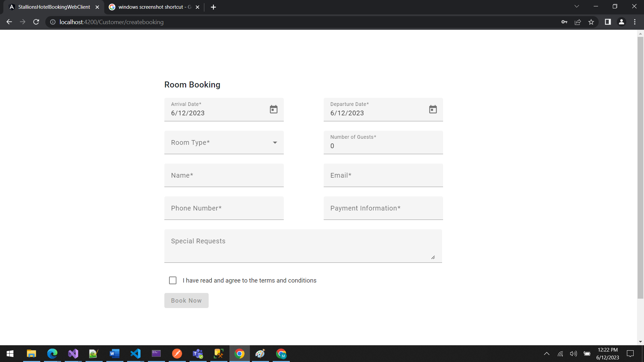Close the StallionsHotelBookingWebClient tab
644x362 pixels.
pos(97,7)
